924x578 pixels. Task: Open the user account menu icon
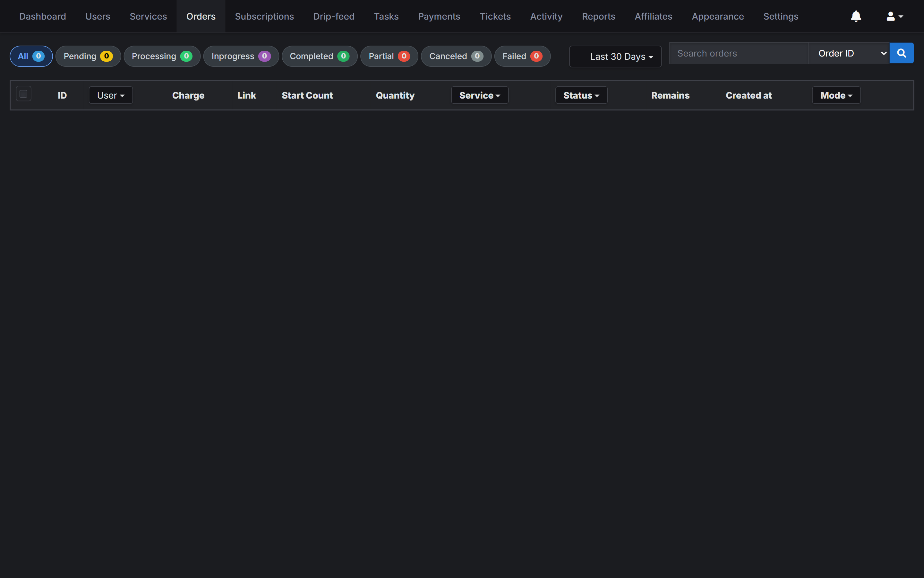click(x=894, y=16)
